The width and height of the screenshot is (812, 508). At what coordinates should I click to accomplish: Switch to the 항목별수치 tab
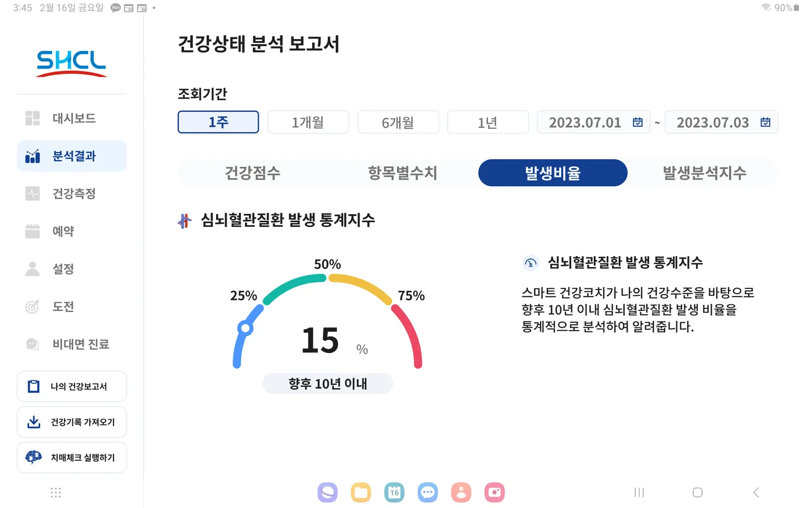click(x=403, y=173)
